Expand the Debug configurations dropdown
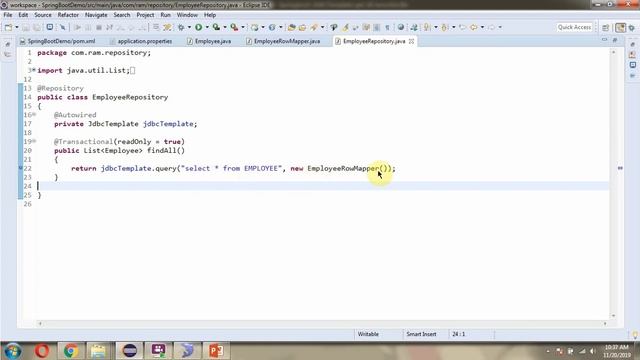This screenshot has width=640, height=360. pyautogui.click(x=189, y=27)
